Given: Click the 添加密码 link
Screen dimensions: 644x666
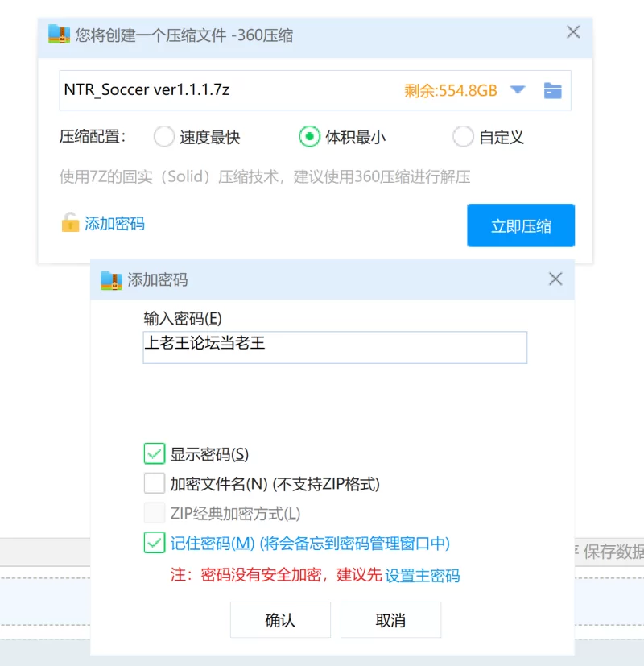Looking at the screenshot, I should click(114, 224).
